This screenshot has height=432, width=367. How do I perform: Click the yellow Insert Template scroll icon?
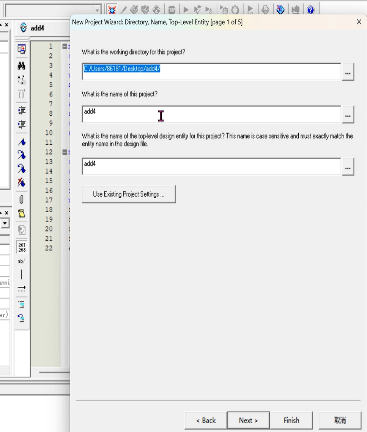click(22, 214)
